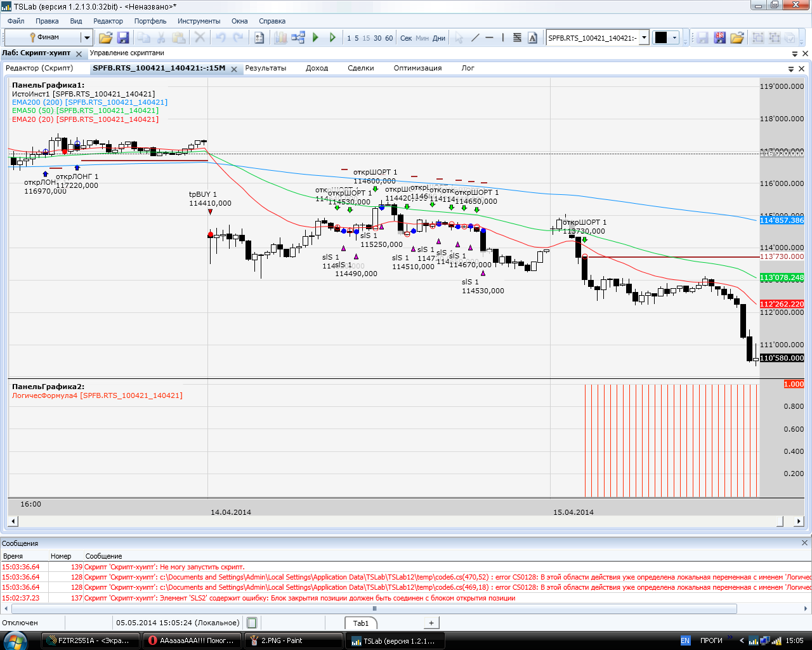The image size is (812, 650).
Task: Select the diagonal line drawing tool
Action: click(x=475, y=38)
